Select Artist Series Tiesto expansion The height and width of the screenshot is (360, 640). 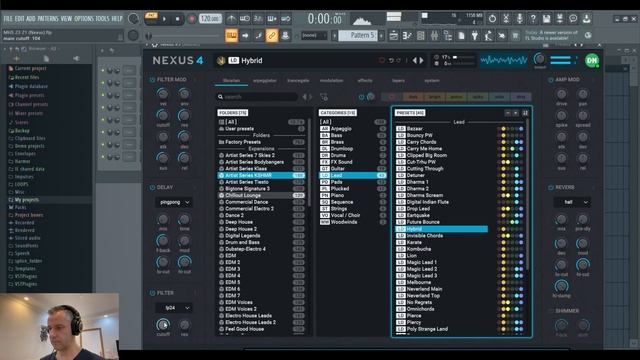pyautogui.click(x=262, y=182)
